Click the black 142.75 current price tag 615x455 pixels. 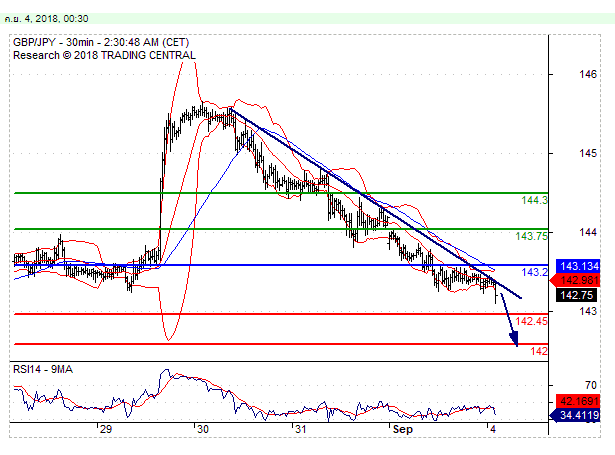(x=576, y=295)
